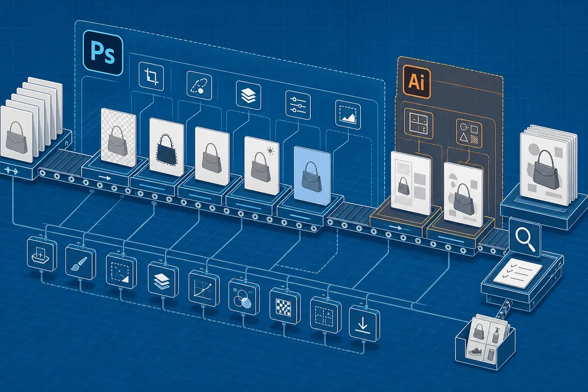Select handbag card with light blue background
The image size is (588, 392).
coord(312,175)
